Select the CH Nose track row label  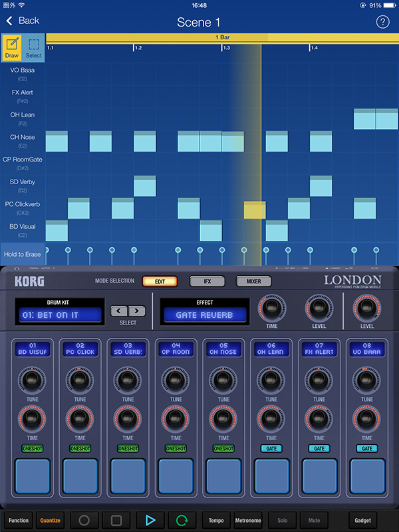point(23,141)
